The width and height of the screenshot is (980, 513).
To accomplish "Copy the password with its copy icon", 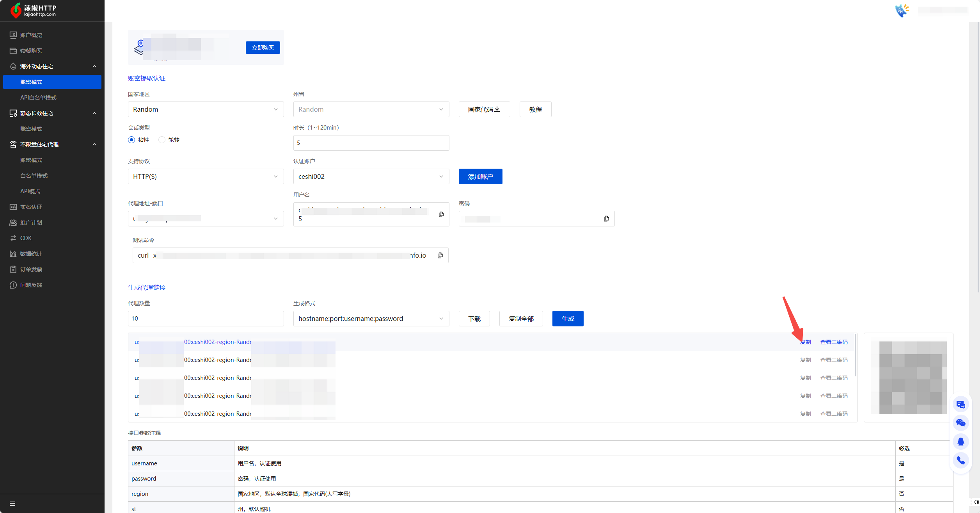I will [606, 219].
